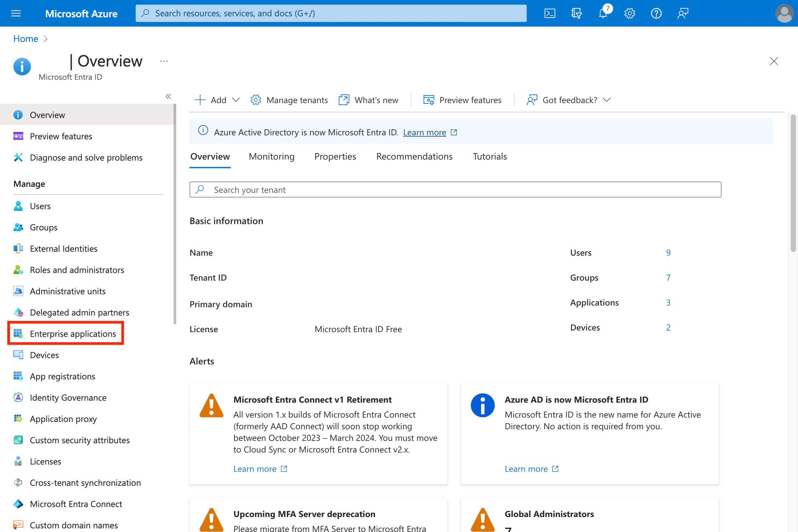This screenshot has width=798, height=532.
Task: Open the top bar feedback icon
Action: pos(683,13)
